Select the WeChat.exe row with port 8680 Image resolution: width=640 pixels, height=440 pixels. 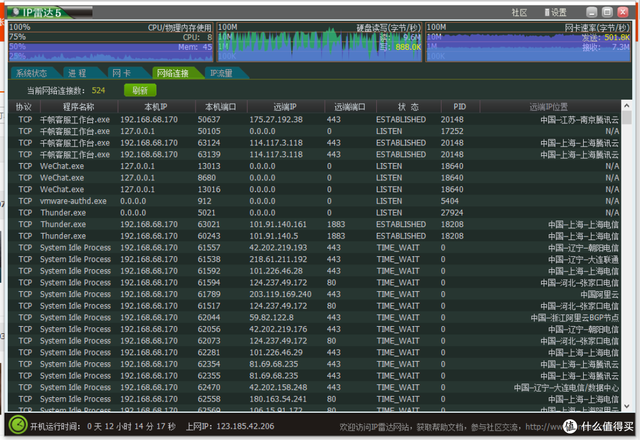tap(314, 178)
